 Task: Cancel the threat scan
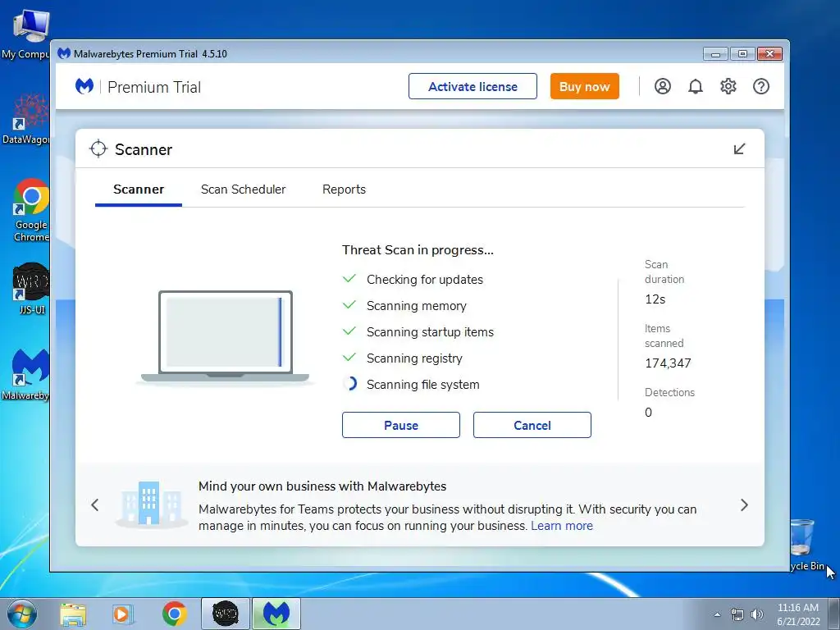tap(532, 426)
